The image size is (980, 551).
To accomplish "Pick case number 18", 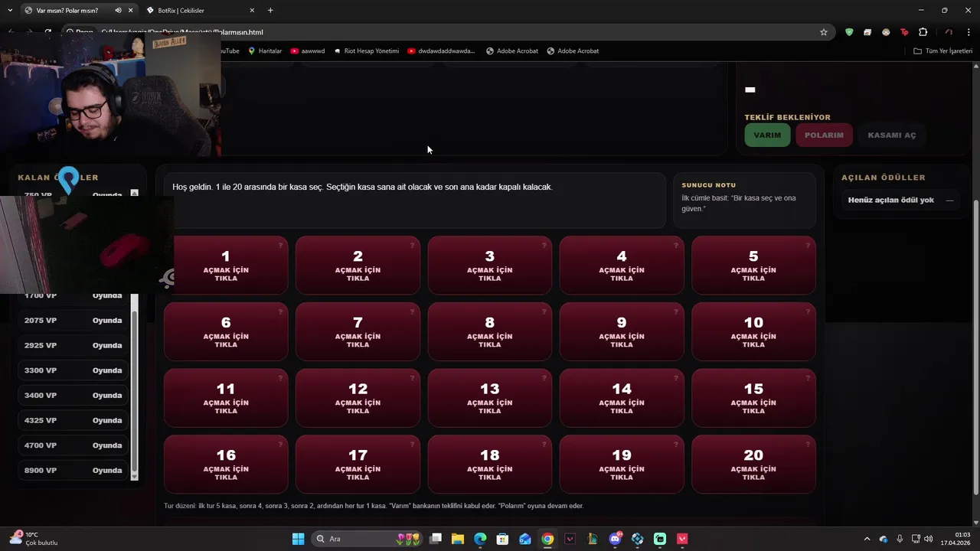I will coord(489,465).
